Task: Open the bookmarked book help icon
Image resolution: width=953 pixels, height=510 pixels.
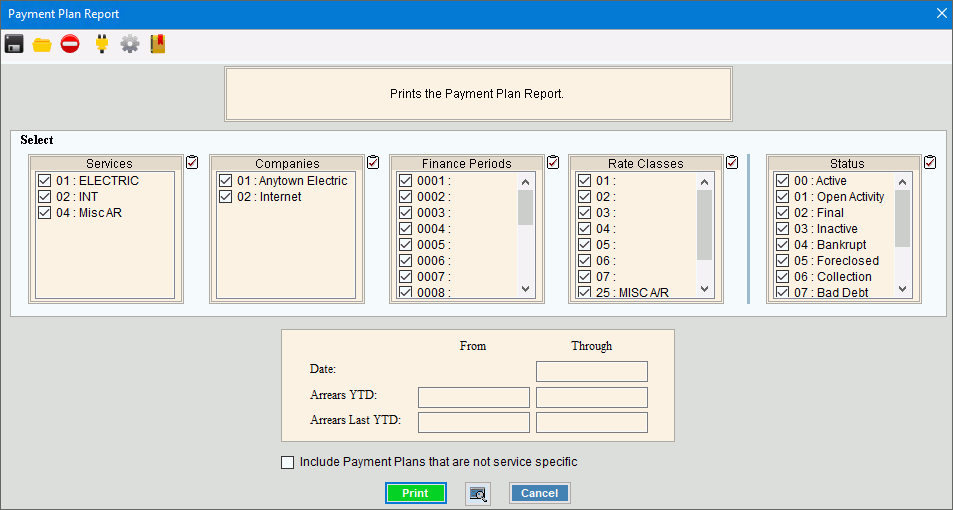Action: point(158,44)
